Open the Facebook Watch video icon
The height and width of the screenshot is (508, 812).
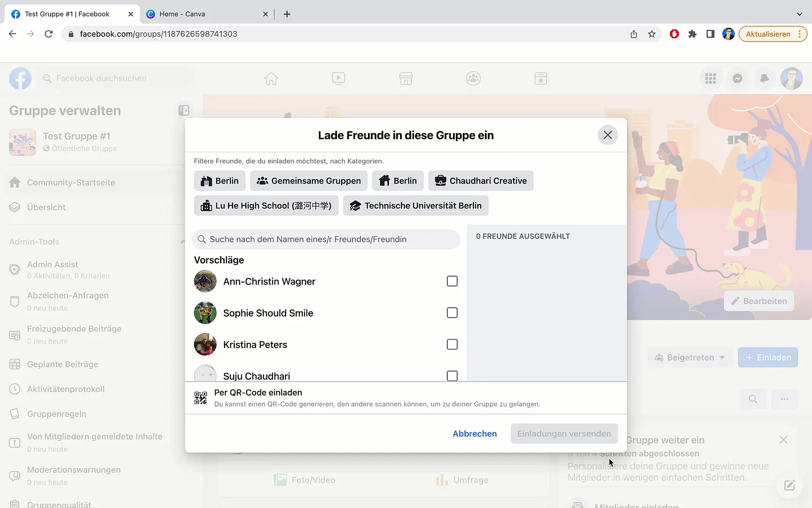click(338, 79)
